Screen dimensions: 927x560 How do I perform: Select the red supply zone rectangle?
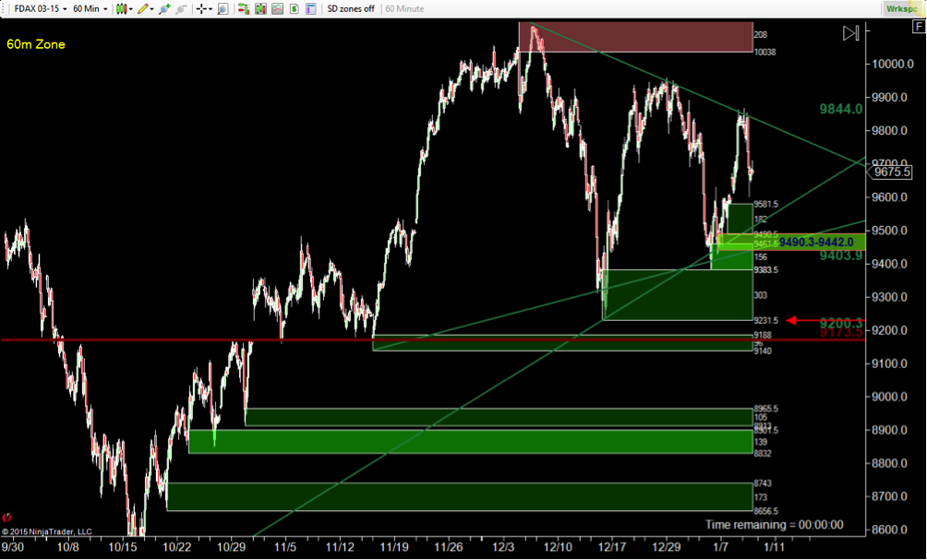pyautogui.click(x=635, y=37)
